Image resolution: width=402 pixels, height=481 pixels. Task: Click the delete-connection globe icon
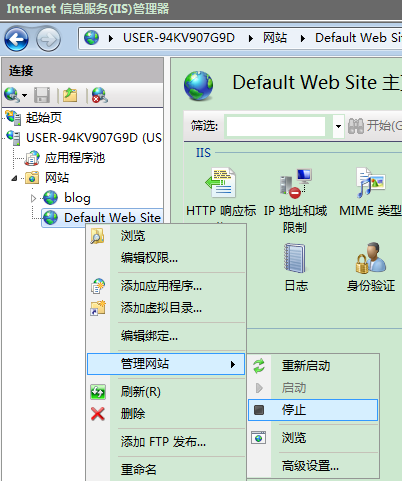(x=99, y=95)
